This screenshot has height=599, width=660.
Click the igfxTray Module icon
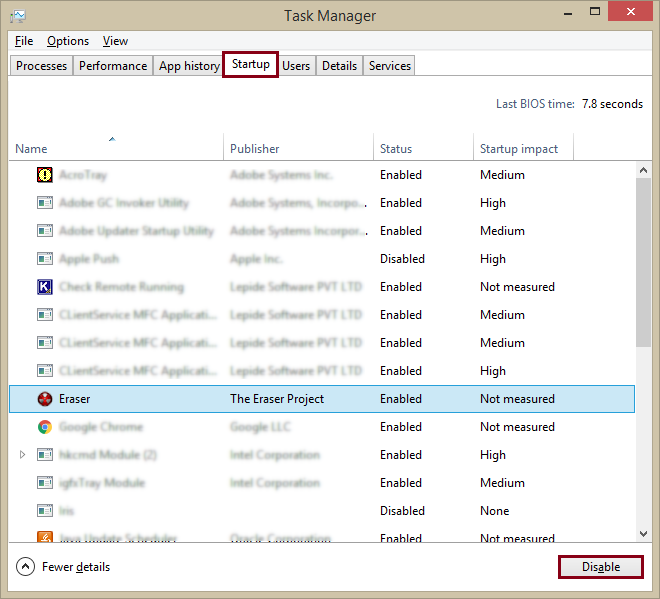click(45, 482)
